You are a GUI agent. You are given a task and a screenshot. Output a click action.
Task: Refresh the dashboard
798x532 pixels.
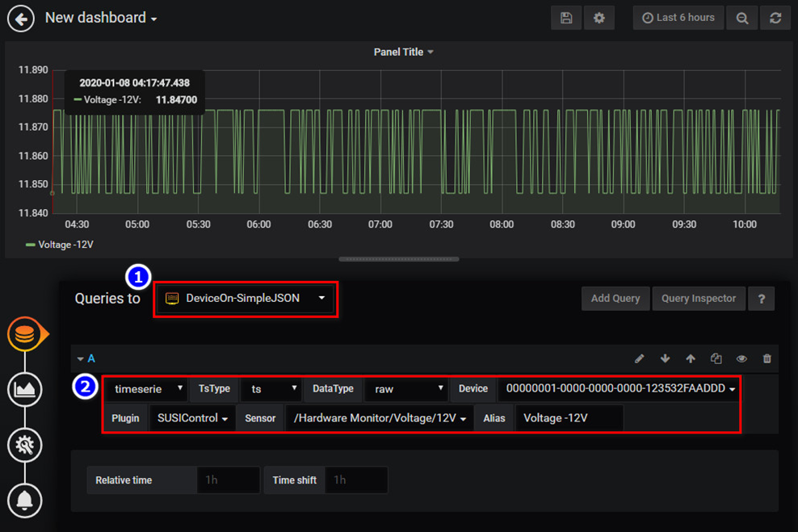pos(775,18)
